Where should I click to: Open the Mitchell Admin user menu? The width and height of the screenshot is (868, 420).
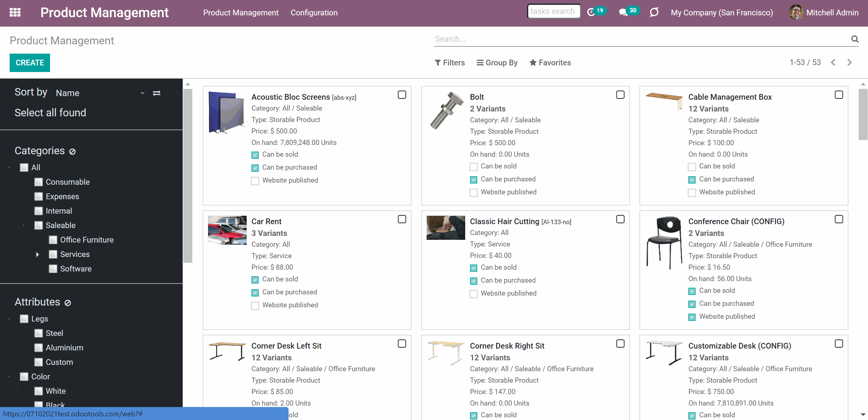[823, 13]
